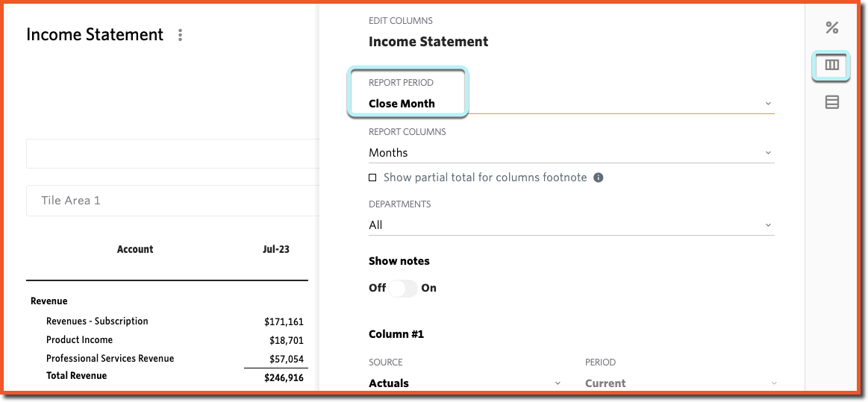The image size is (868, 402).
Task: Open the Income Statement three-dot menu
Action: (180, 35)
